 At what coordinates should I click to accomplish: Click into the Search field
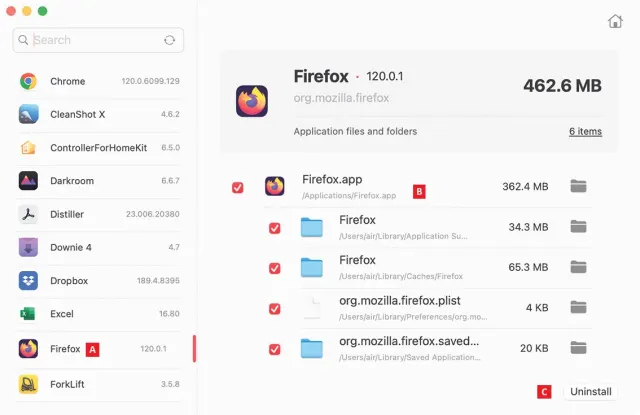pyautogui.click(x=98, y=40)
